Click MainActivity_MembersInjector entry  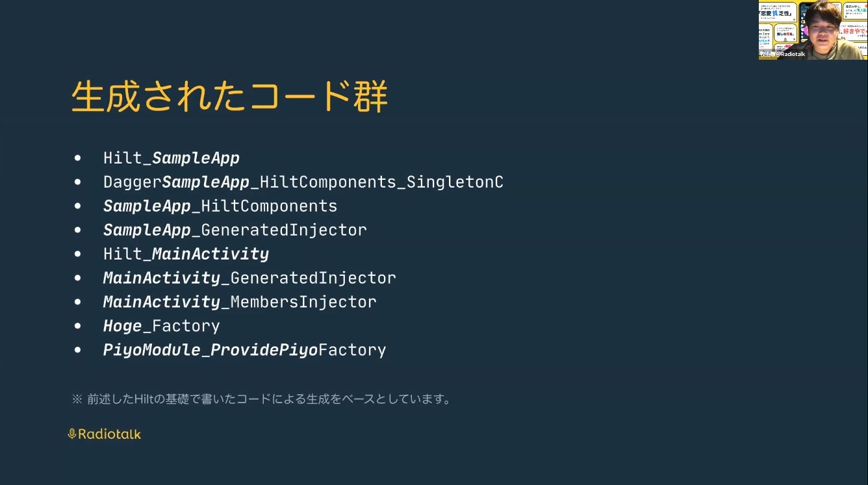tap(240, 302)
